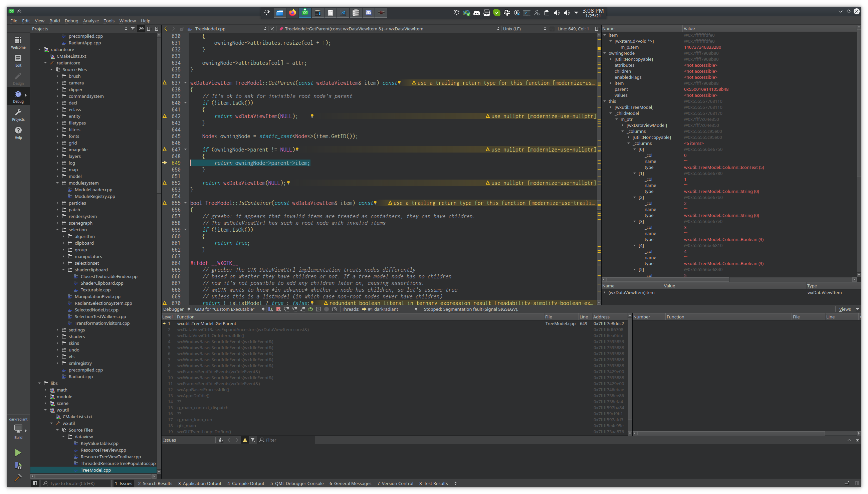Open the Threads dropdown showing #1 darkradiant
Viewport: 868px width, 494px height.
tap(390, 309)
